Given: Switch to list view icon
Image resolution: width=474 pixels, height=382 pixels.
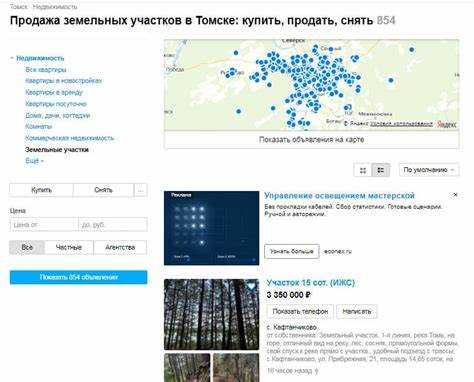Looking at the screenshot, I should (380, 170).
